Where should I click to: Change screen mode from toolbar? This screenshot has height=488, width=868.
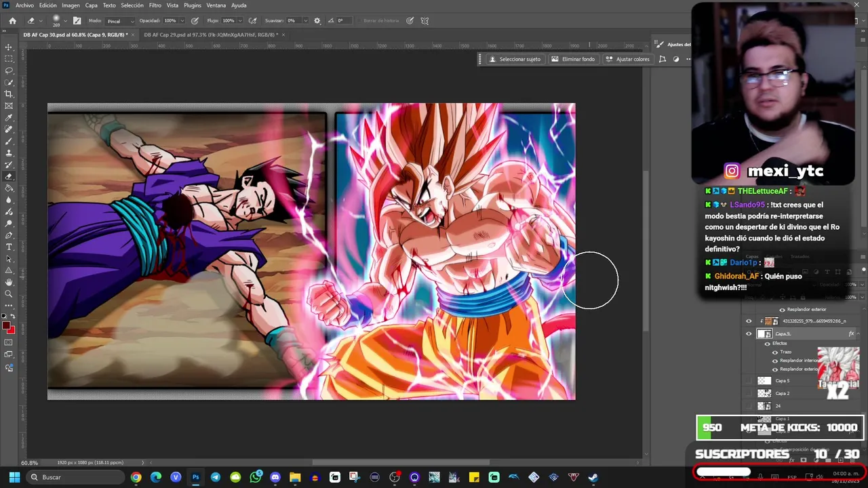tap(9, 354)
